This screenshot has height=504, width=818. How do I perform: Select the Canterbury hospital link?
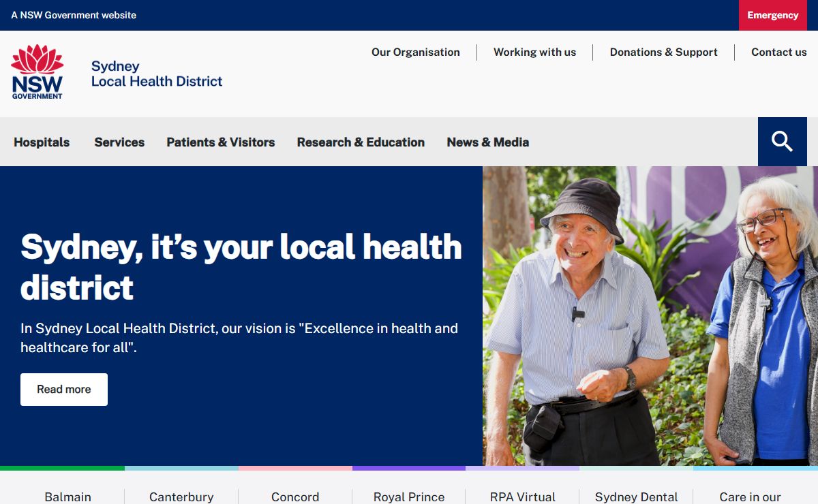pos(181,497)
